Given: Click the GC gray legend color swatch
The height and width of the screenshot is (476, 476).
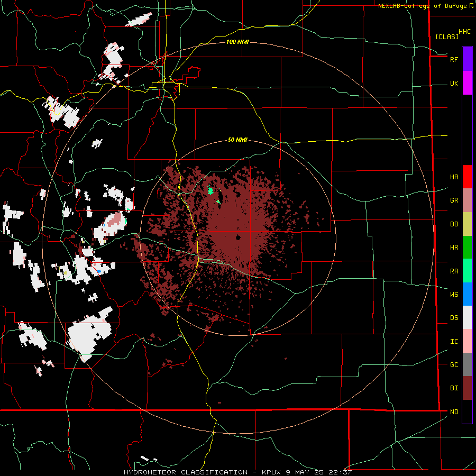Looking at the screenshot, I should 467,364.
